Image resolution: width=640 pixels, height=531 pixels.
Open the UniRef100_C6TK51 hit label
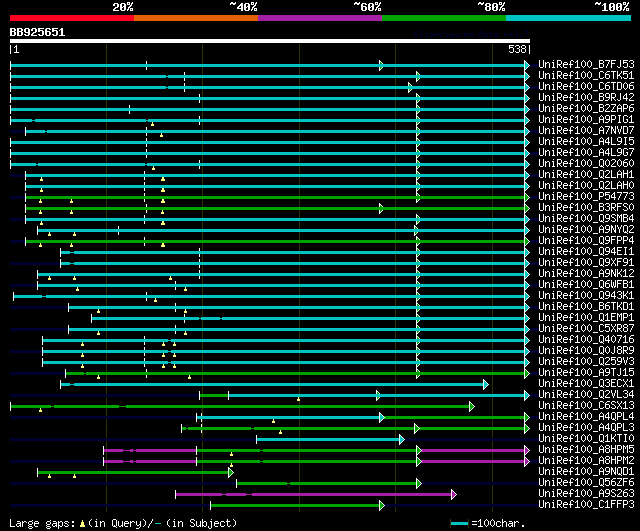point(586,76)
